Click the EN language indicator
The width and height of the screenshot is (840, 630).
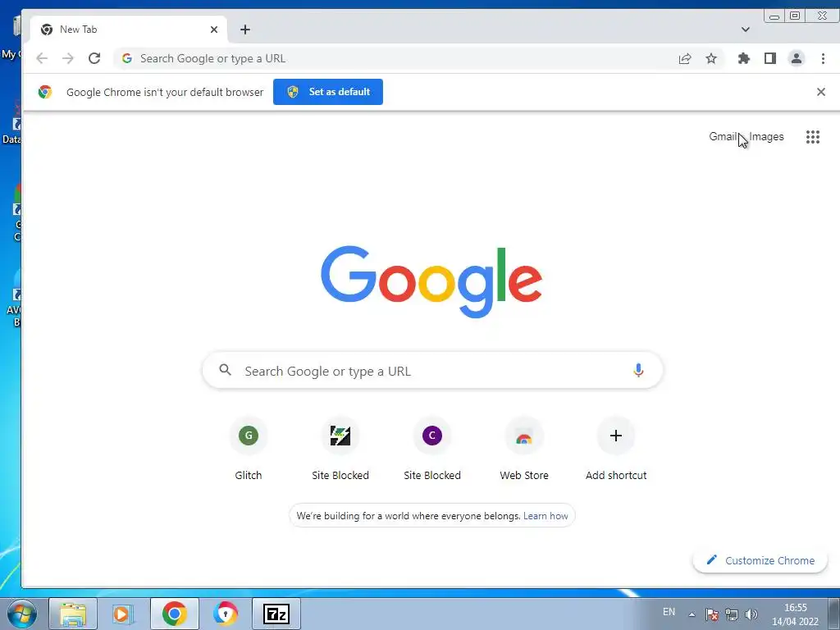click(669, 612)
